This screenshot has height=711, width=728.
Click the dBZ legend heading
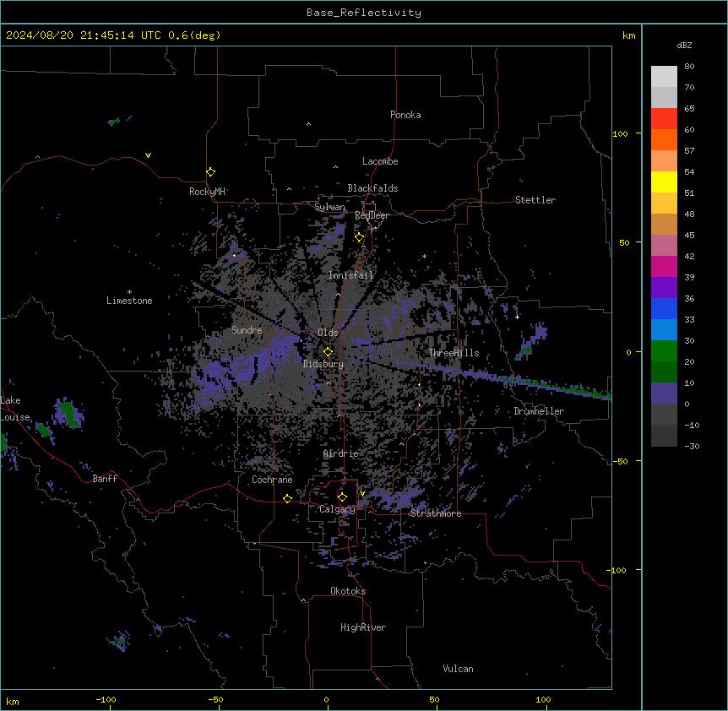684,46
